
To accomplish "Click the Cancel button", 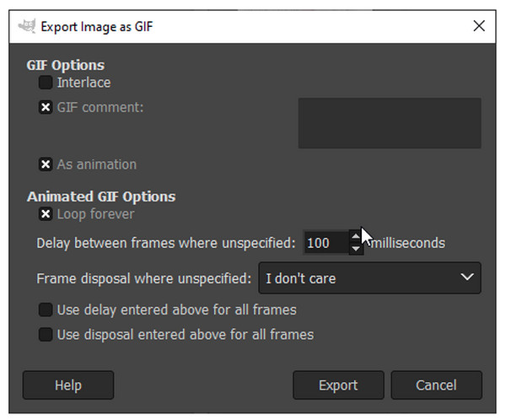I will (x=436, y=385).
